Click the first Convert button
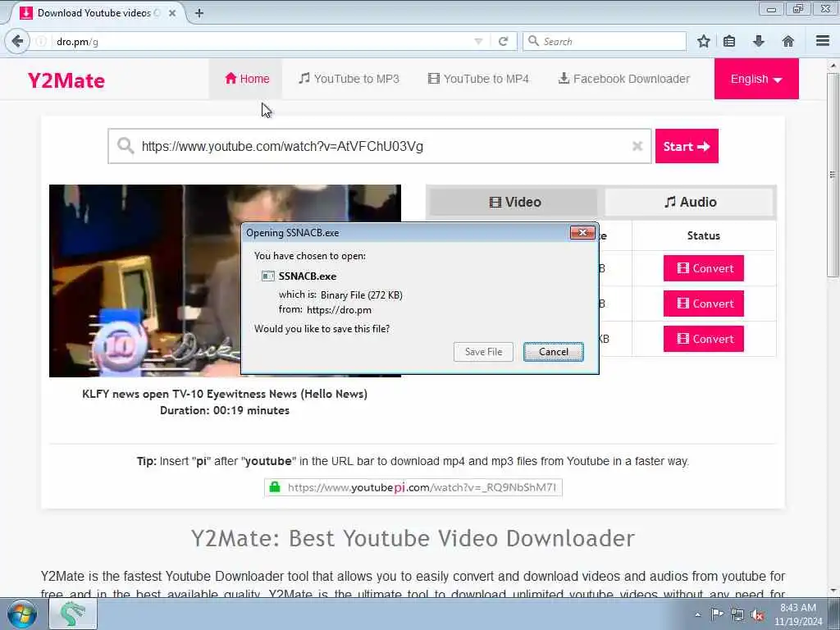Screen dimensions: 840x630 (703, 268)
